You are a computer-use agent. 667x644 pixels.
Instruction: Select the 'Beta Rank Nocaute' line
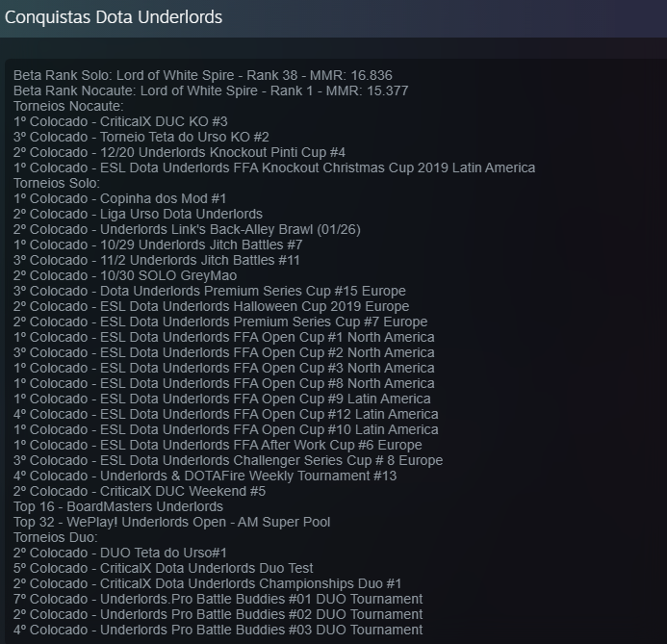[211, 90]
